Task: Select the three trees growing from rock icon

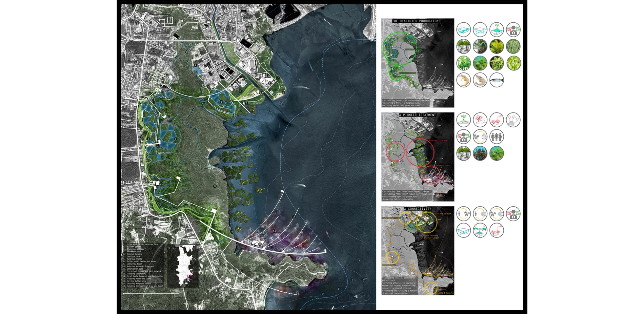Action: [513, 120]
